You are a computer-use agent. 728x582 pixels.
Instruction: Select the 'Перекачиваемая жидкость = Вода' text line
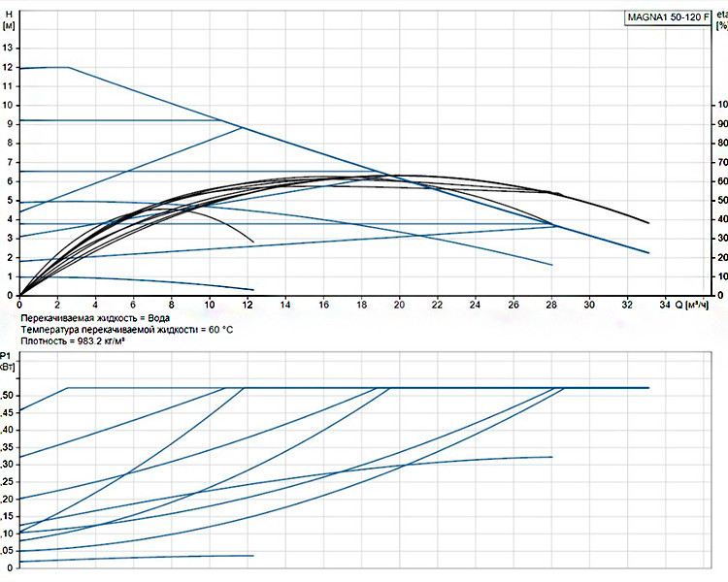click(95, 318)
